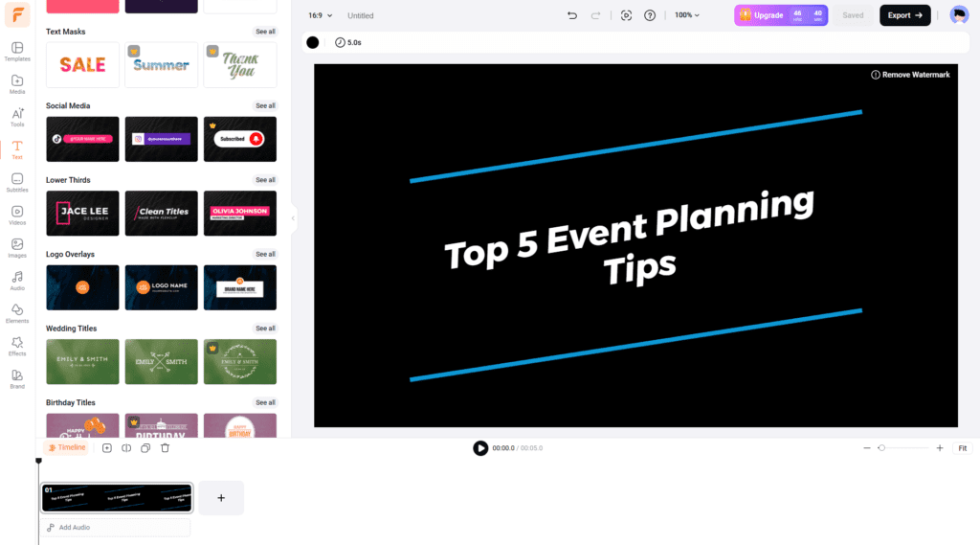See all Wedding Titles templates

[265, 328]
